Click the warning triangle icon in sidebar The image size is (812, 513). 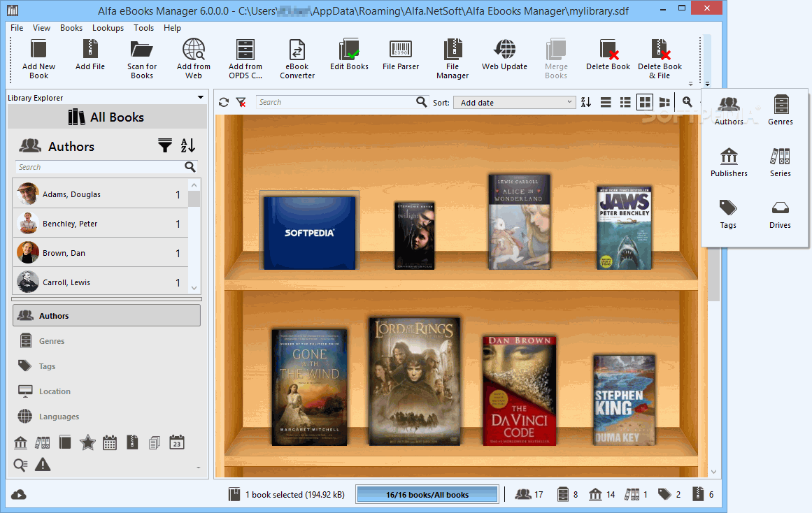click(x=43, y=465)
